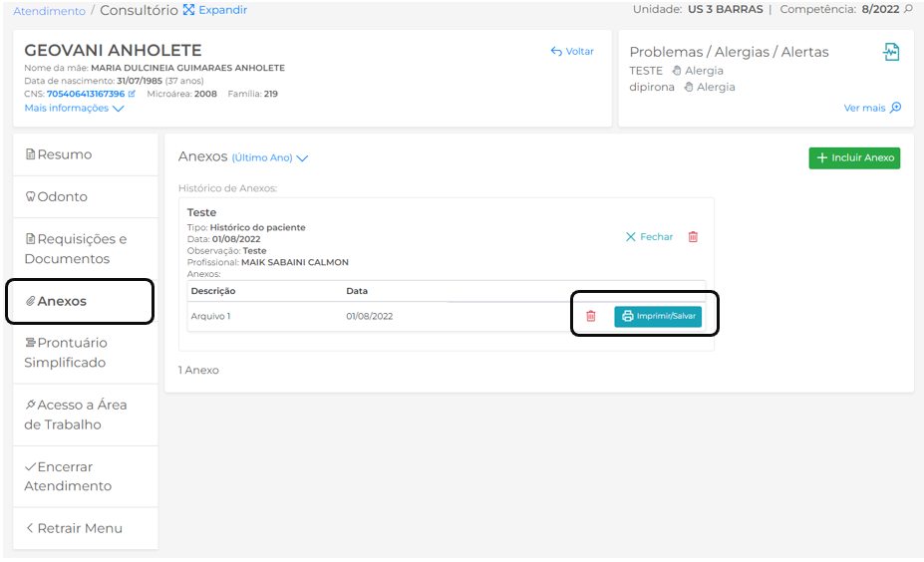This screenshot has width=924, height=562.
Task: Click the dipirona Alergia hand icon
Action: tap(689, 87)
